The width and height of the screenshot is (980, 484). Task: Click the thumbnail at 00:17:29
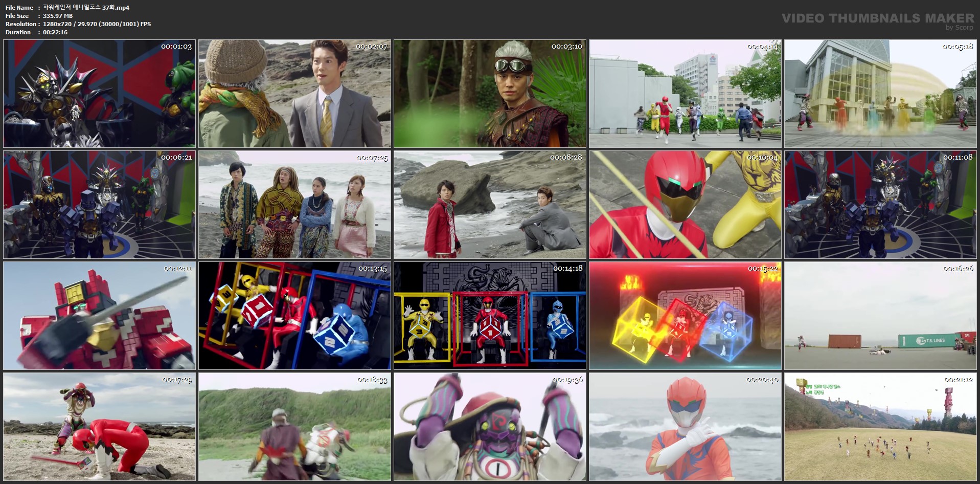coord(99,427)
